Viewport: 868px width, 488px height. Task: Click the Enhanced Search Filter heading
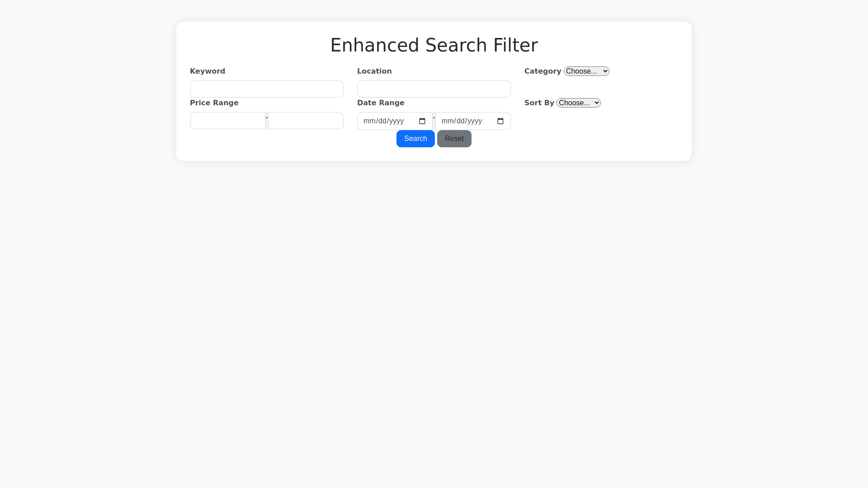tap(434, 45)
